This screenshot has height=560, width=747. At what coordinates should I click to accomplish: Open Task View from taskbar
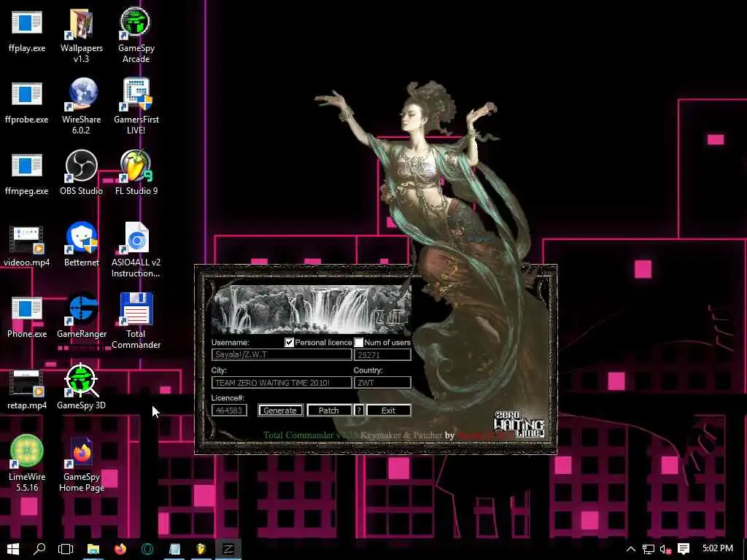coord(66,548)
